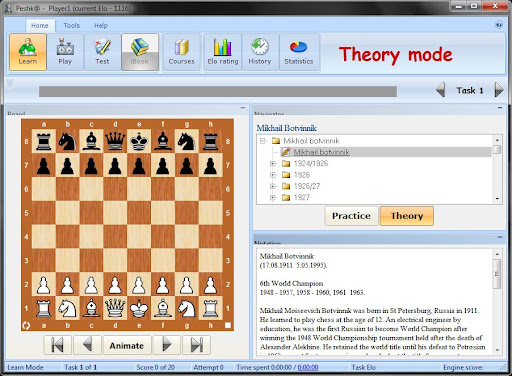The height and width of the screenshot is (376, 512).
Task: Click the Mikhail Botvinnik navigator heading
Action: coord(286,128)
